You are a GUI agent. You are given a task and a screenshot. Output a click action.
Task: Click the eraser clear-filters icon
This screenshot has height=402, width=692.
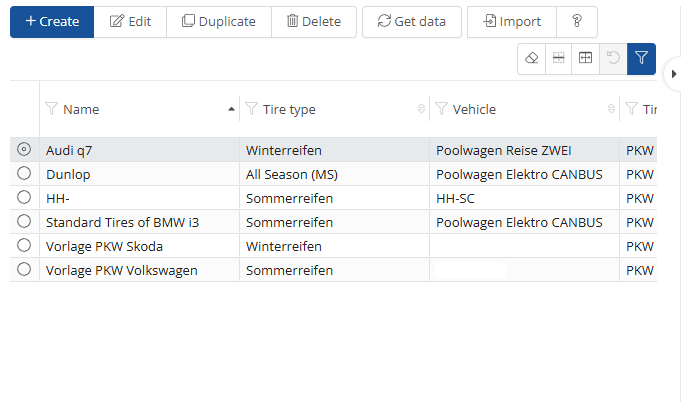click(x=531, y=58)
